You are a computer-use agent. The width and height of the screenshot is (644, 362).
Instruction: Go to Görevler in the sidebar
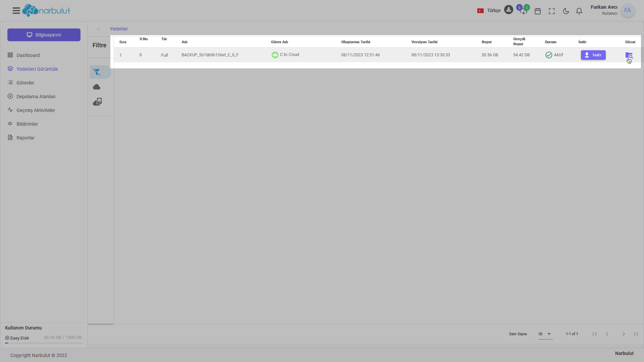25,83
